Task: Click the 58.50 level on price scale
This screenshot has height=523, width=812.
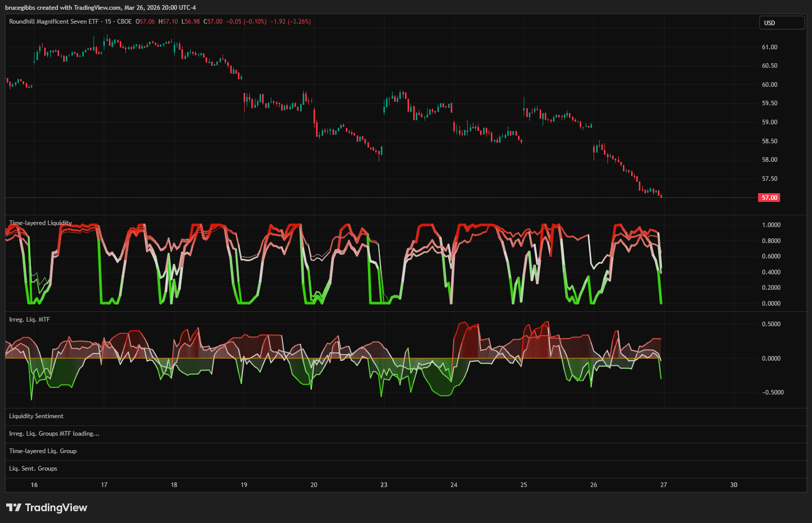Action: coord(769,141)
